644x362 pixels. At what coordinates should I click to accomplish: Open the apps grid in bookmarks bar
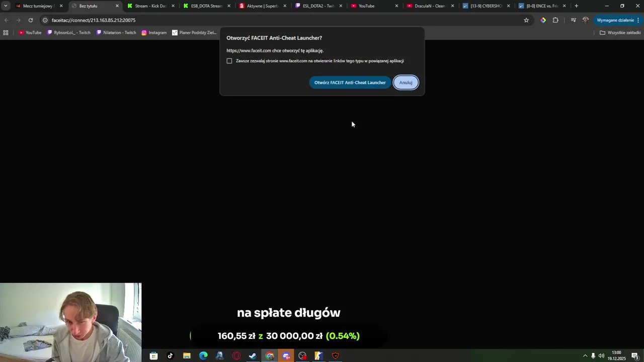(x=6, y=33)
